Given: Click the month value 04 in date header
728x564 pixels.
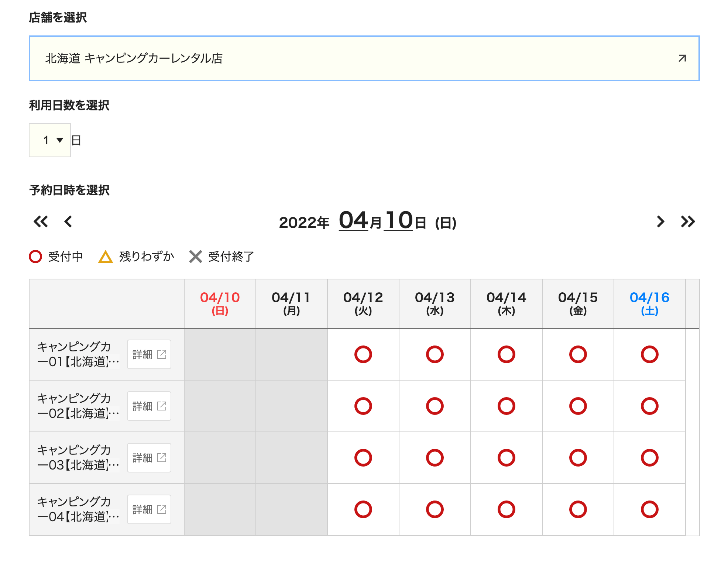Looking at the screenshot, I should coord(353,220).
